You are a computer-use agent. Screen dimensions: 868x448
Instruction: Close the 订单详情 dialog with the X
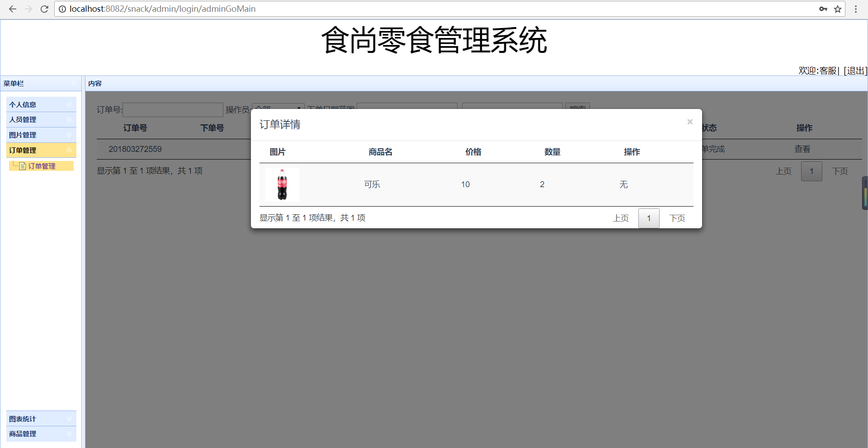(x=689, y=121)
